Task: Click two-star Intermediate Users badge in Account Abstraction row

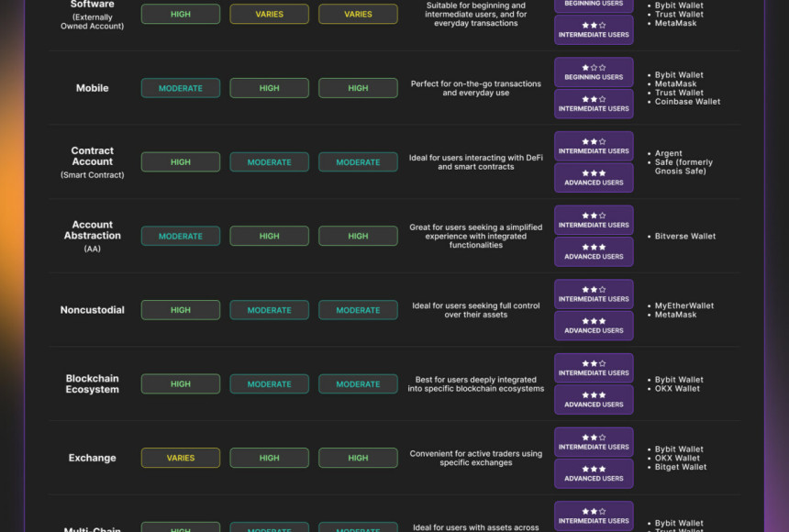Action: coord(594,220)
